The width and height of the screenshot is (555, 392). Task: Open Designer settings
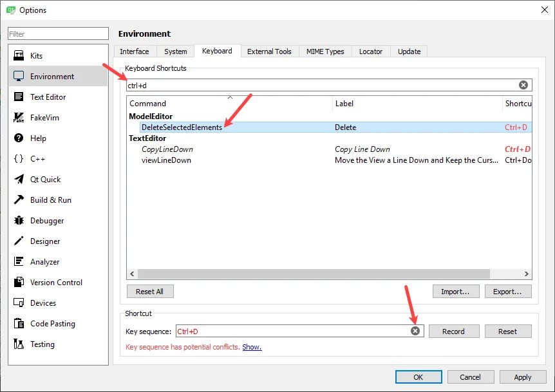coord(58,241)
